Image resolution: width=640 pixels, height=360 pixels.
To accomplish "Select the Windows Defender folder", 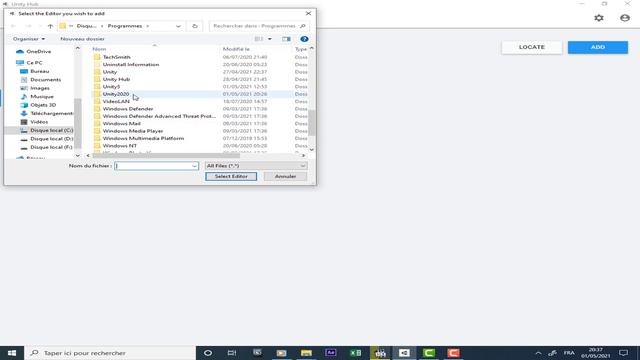I will (128, 109).
